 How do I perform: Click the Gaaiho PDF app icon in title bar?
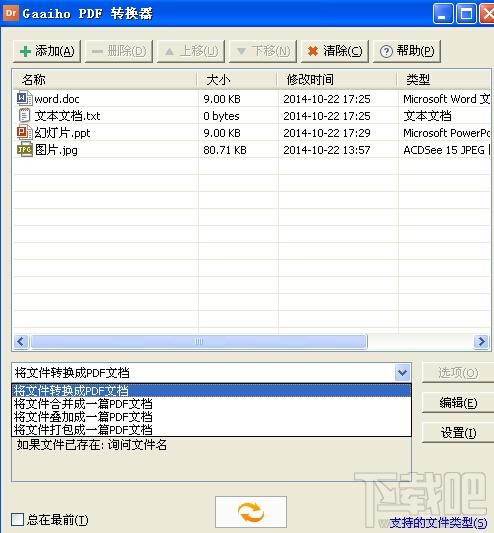11,13
